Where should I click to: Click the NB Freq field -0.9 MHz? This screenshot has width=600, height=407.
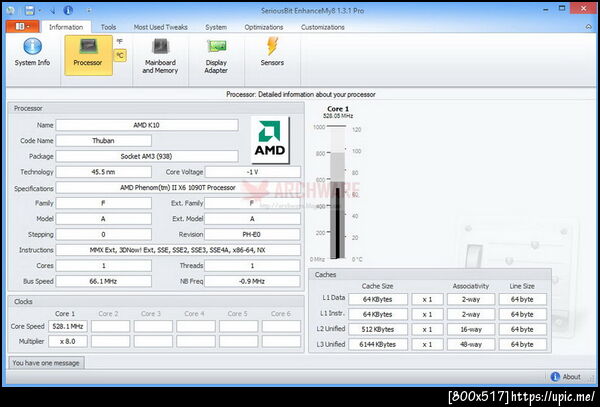(252, 281)
